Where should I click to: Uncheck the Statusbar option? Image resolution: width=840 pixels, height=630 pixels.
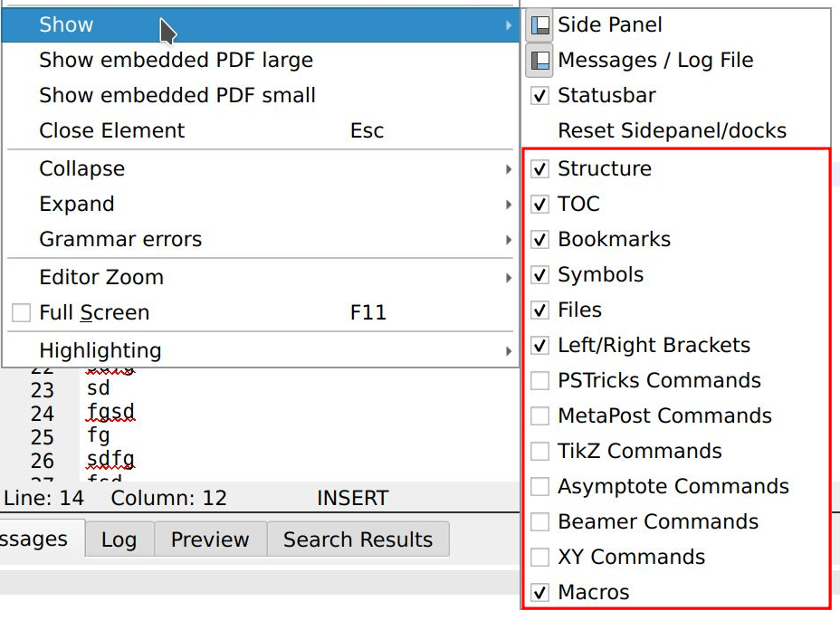tap(540, 96)
